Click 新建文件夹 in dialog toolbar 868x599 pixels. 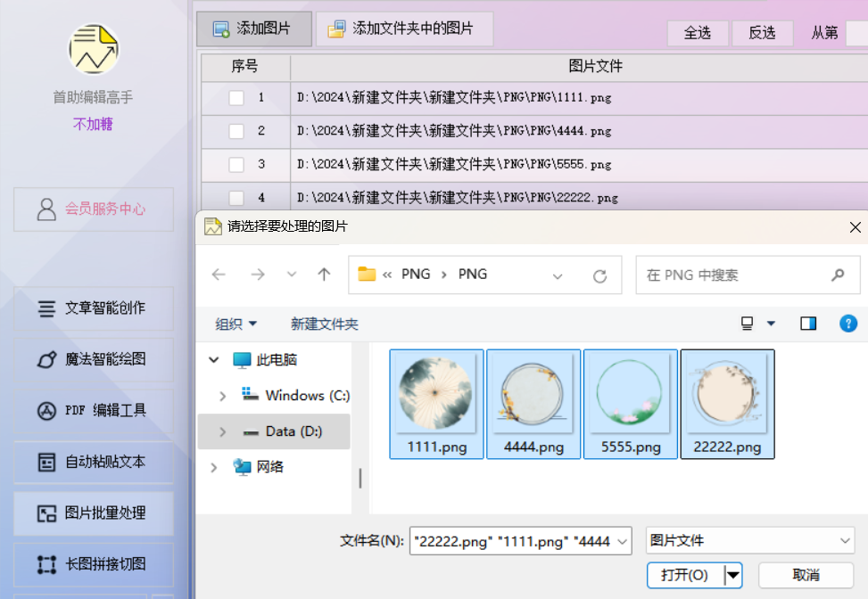(x=325, y=324)
